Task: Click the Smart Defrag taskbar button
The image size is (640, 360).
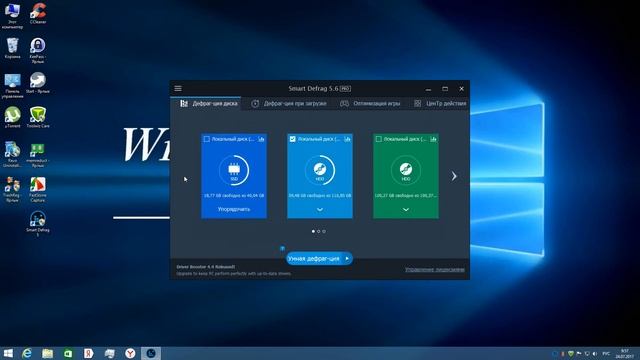Action: pos(151,353)
